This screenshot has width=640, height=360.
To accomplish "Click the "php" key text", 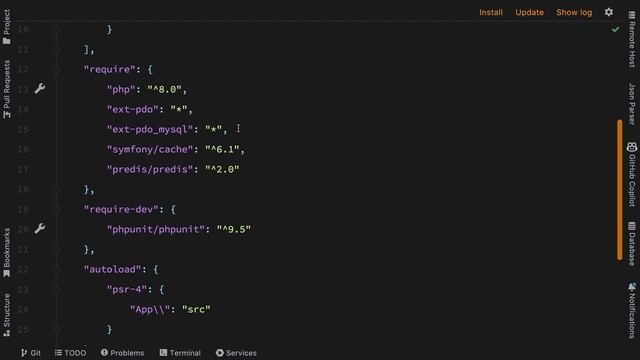I will [121, 89].
